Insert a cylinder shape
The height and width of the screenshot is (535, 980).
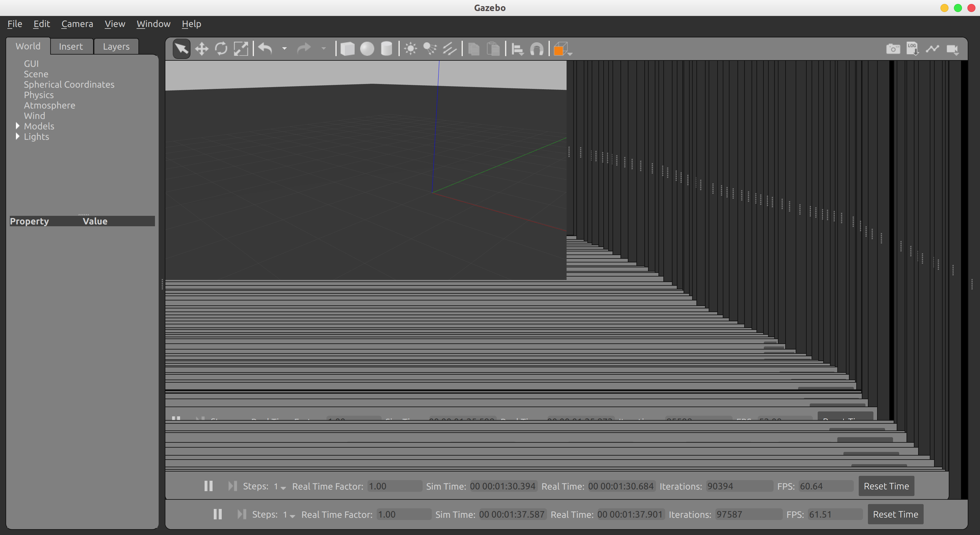(386, 49)
